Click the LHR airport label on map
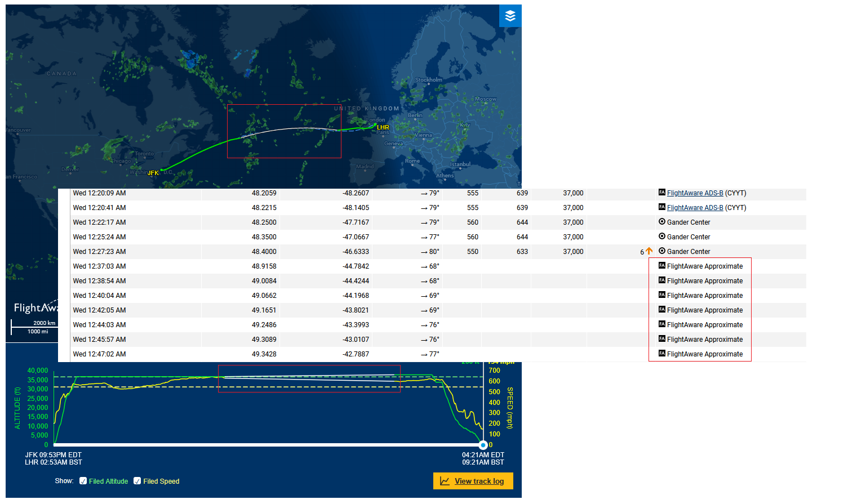Viewport: 866px width, 504px height. (383, 127)
